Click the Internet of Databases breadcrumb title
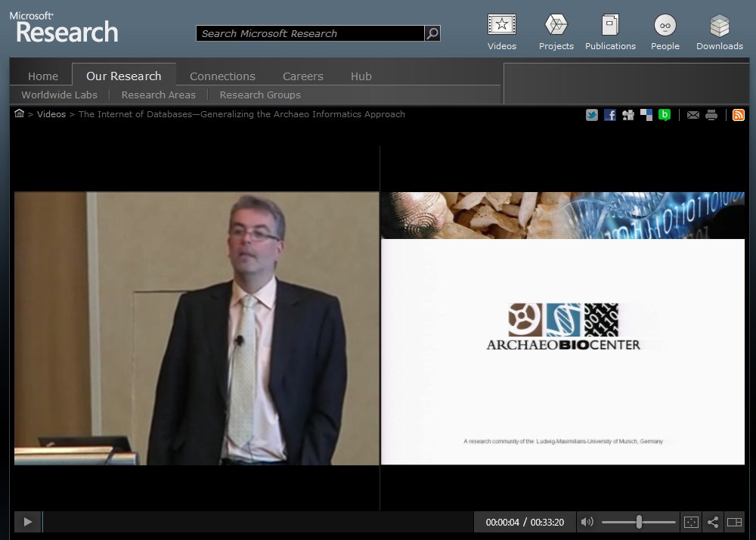This screenshot has height=540, width=756. (242, 114)
